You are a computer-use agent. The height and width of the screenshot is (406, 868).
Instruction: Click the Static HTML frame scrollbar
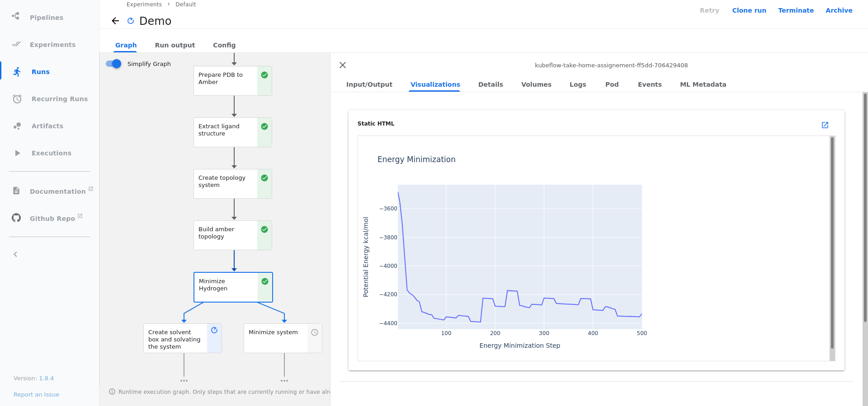click(832, 243)
